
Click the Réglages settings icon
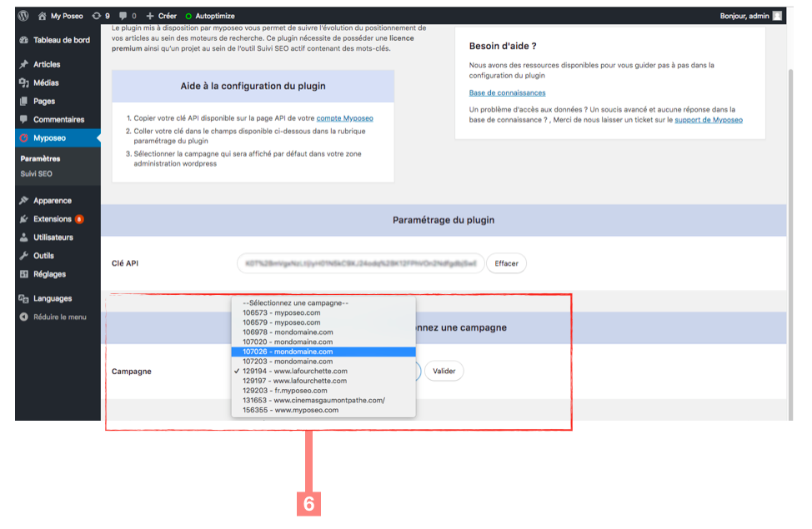[x=24, y=274]
